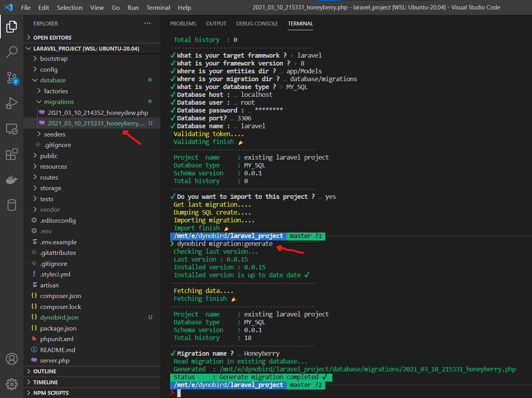Image resolution: width=532 pixels, height=398 pixels.
Task: Open the database cylinder view icon
Action: pos(12,205)
